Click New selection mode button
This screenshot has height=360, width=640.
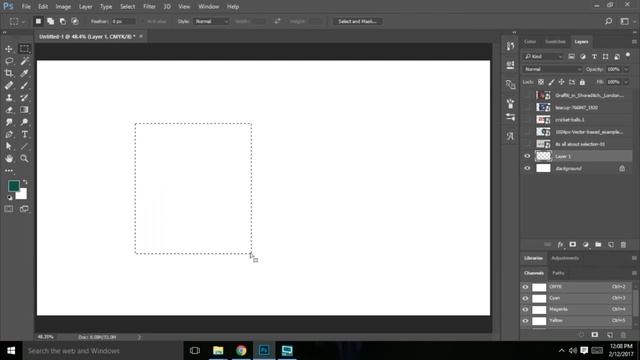pos(38,21)
